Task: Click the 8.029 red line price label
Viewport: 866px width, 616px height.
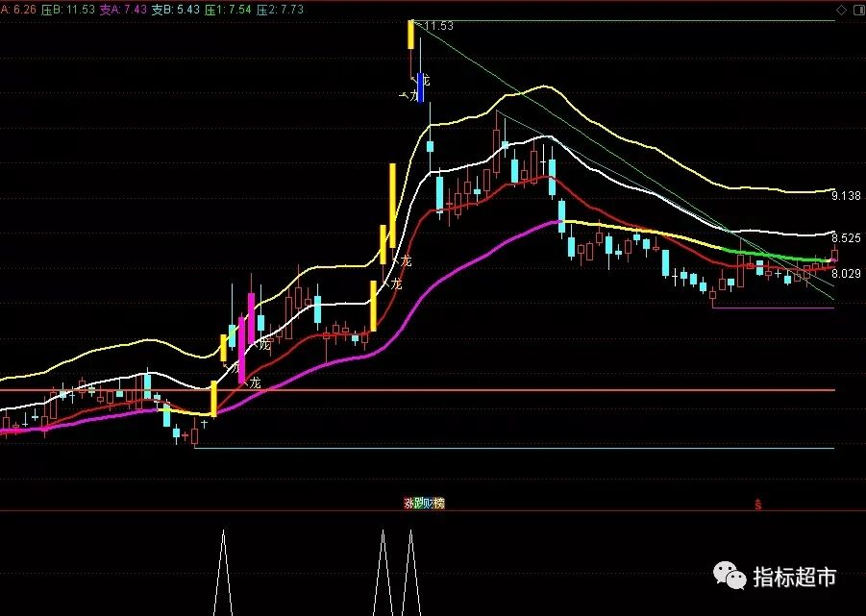Action: (846, 274)
